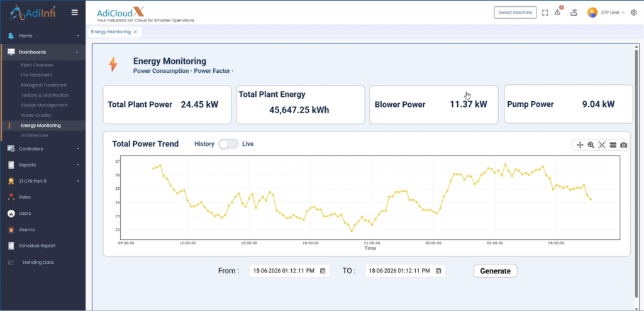Open the Roles page
This screenshot has width=644, height=311.
click(x=25, y=197)
